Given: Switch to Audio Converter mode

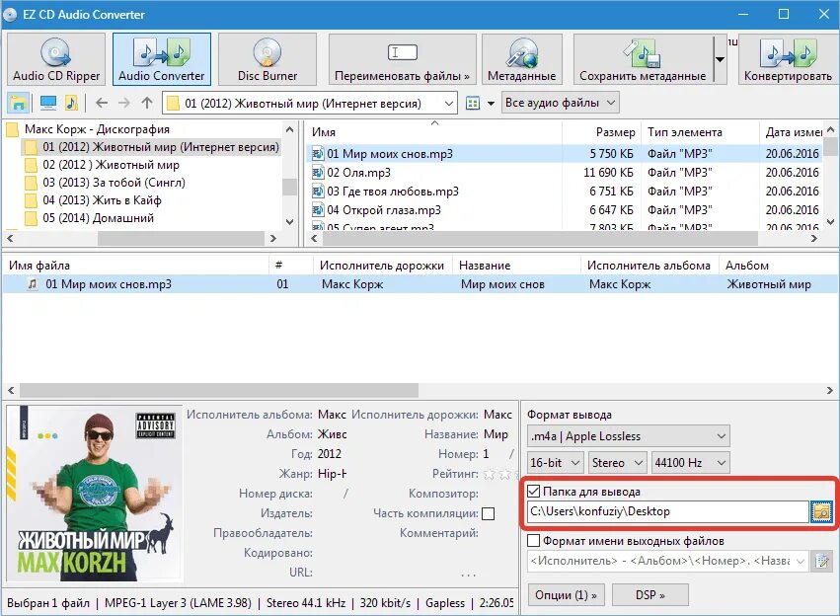Looking at the screenshot, I should 162,59.
